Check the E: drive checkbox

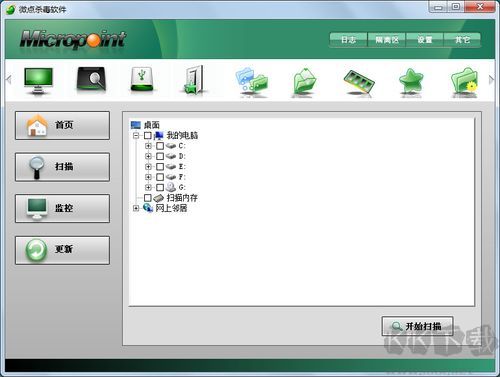[x=160, y=166]
